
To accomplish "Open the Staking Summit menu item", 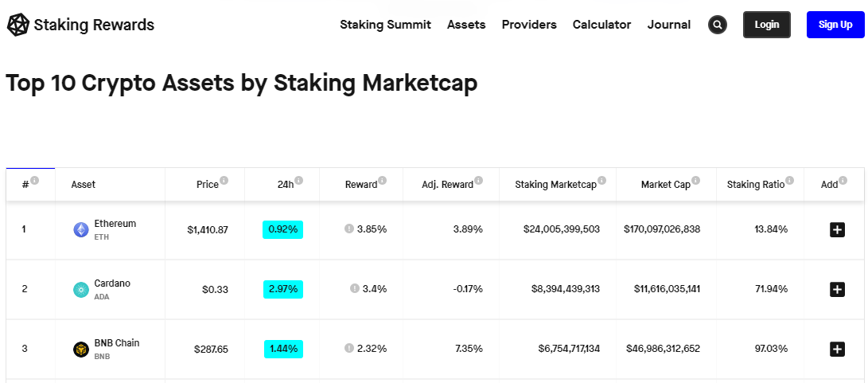I will point(385,25).
